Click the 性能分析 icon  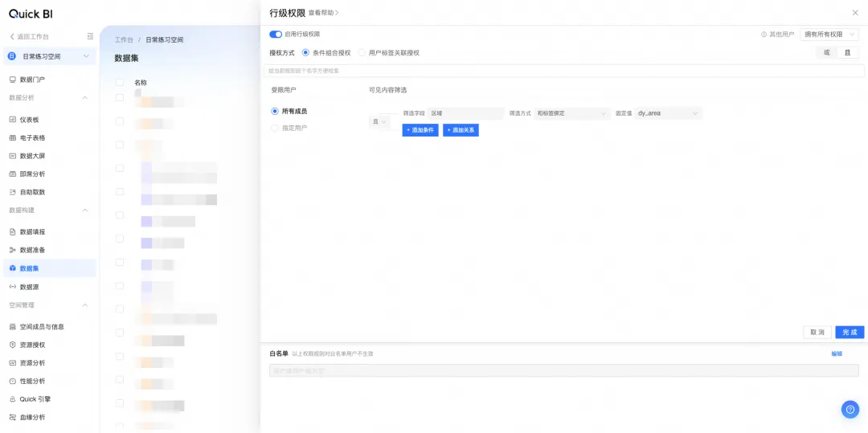(13, 381)
